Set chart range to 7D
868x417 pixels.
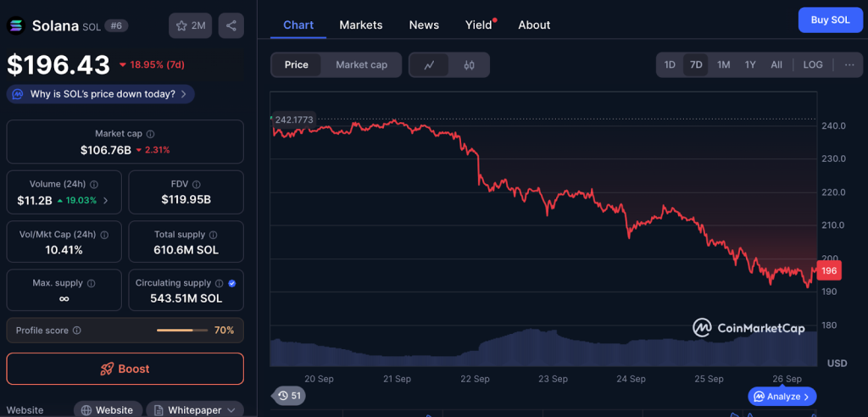click(x=696, y=64)
